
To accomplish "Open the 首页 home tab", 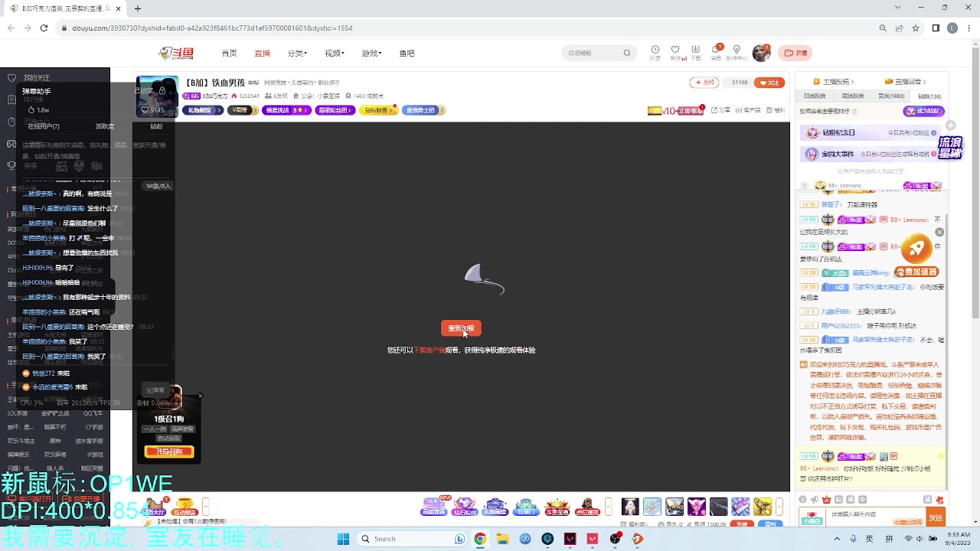I will tap(229, 54).
